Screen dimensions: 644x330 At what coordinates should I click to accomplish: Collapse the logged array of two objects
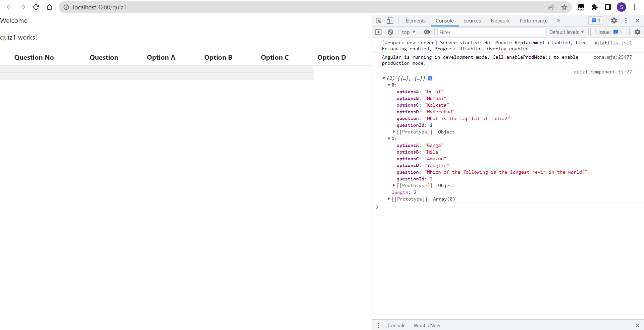(384, 78)
